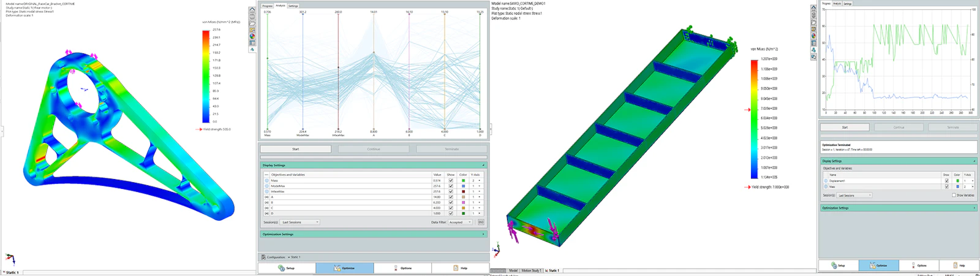Click Start in the left optimization panel

[296, 149]
